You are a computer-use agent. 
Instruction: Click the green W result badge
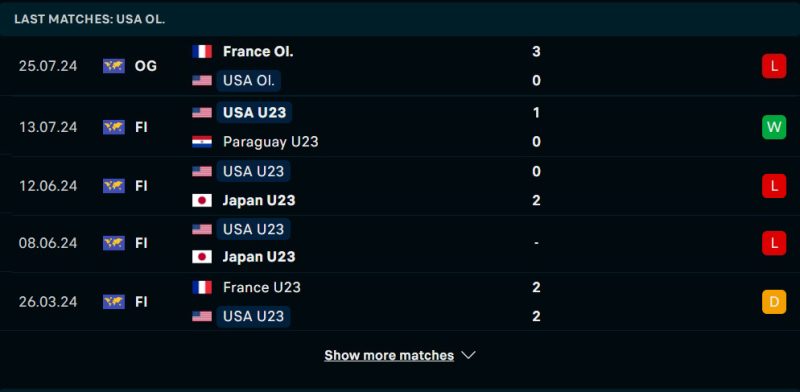774,127
